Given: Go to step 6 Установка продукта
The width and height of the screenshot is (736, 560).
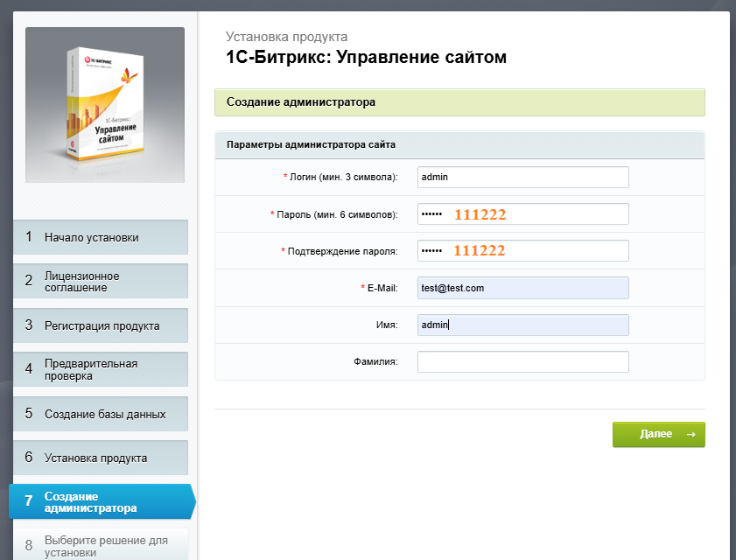Looking at the screenshot, I should [x=101, y=458].
